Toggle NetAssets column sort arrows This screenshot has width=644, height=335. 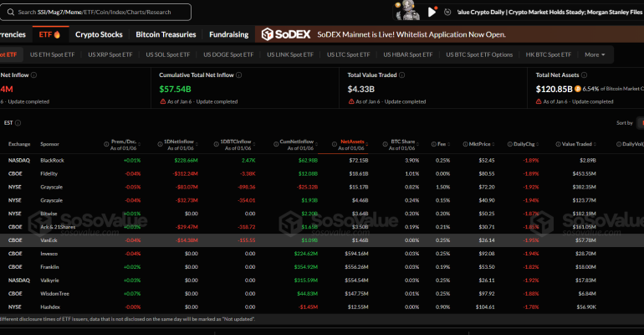[366, 144]
